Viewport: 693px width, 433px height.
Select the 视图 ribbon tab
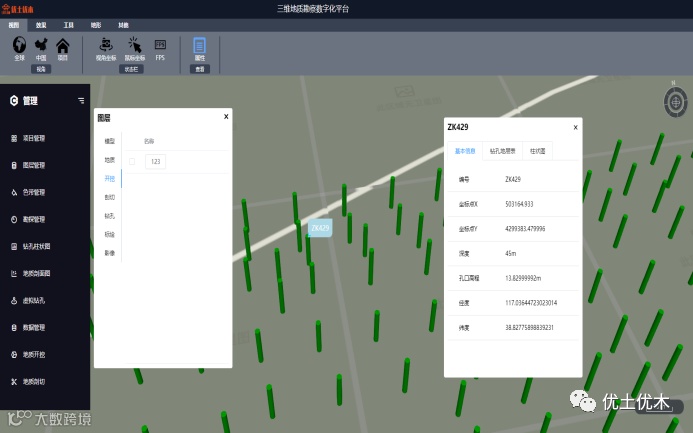(14, 25)
